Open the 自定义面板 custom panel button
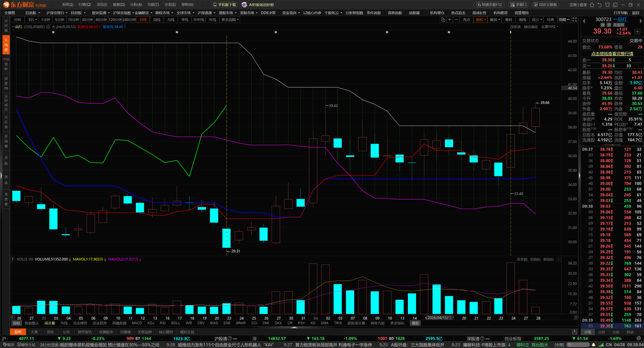The height and width of the screenshot is (348, 644). click(545, 5)
